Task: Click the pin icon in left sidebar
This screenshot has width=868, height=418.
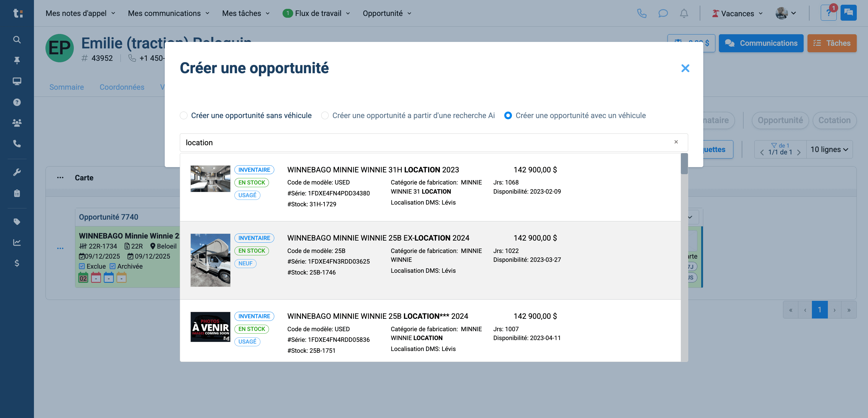Action: pyautogui.click(x=17, y=60)
